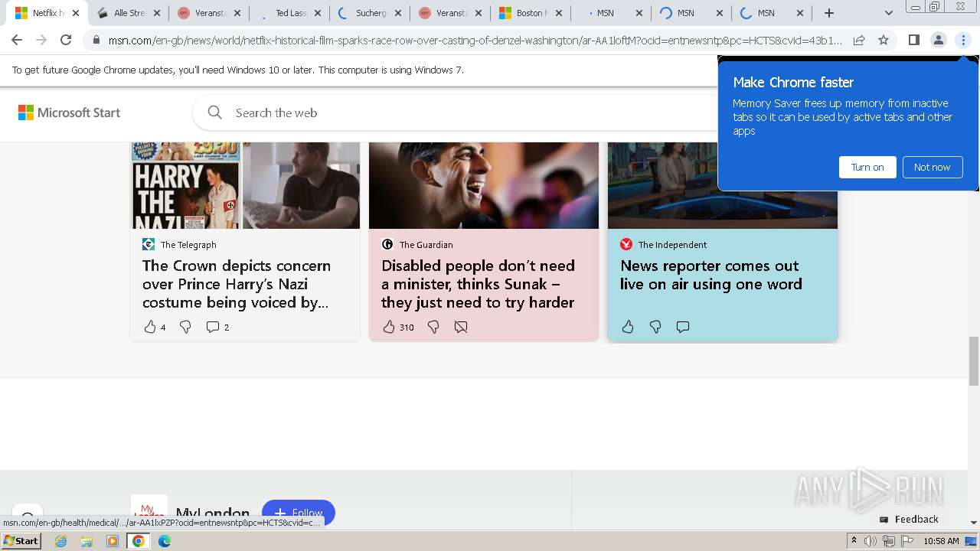Click The Telegraph source label
Viewport: 980px width, 551px height.
point(188,245)
